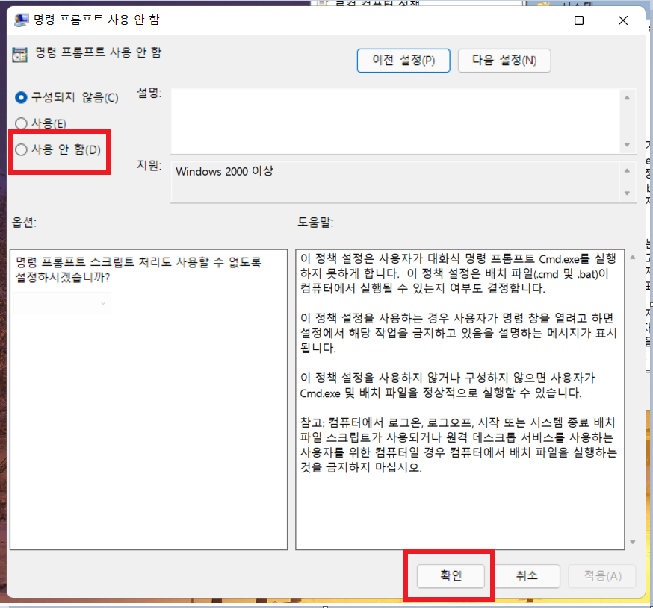Screen dimensions: 653x608
Task: Click the 설명 box scroll up arrow
Action: pos(627,98)
